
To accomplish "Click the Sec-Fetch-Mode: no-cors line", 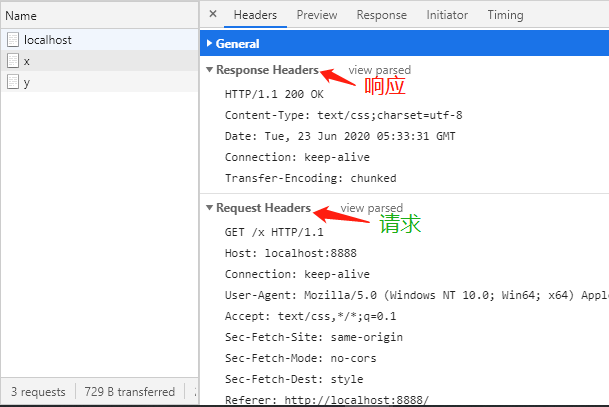I will 300,358.
